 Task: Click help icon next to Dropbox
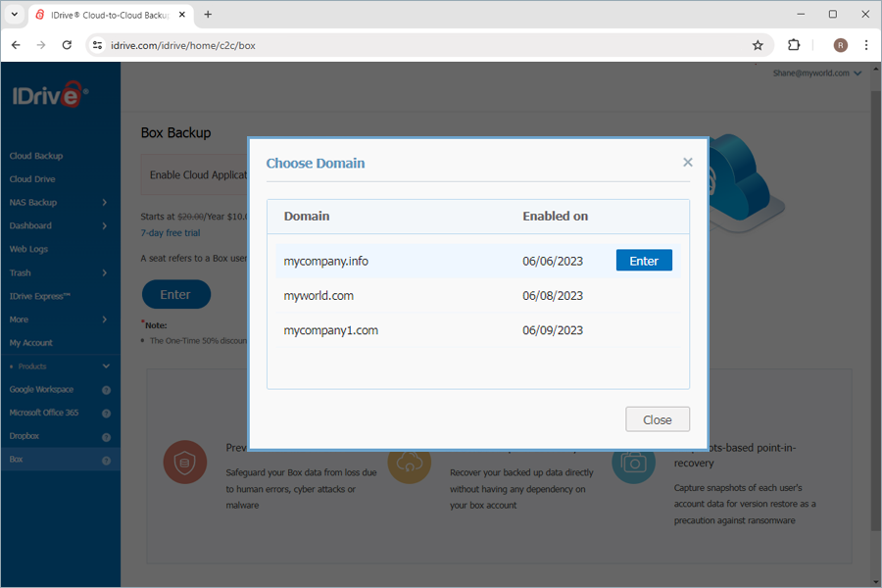(x=106, y=437)
